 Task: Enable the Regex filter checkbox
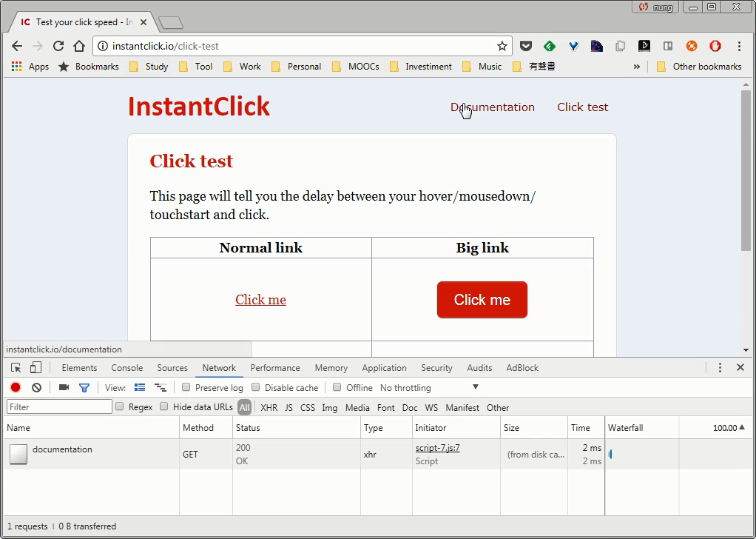click(x=120, y=406)
